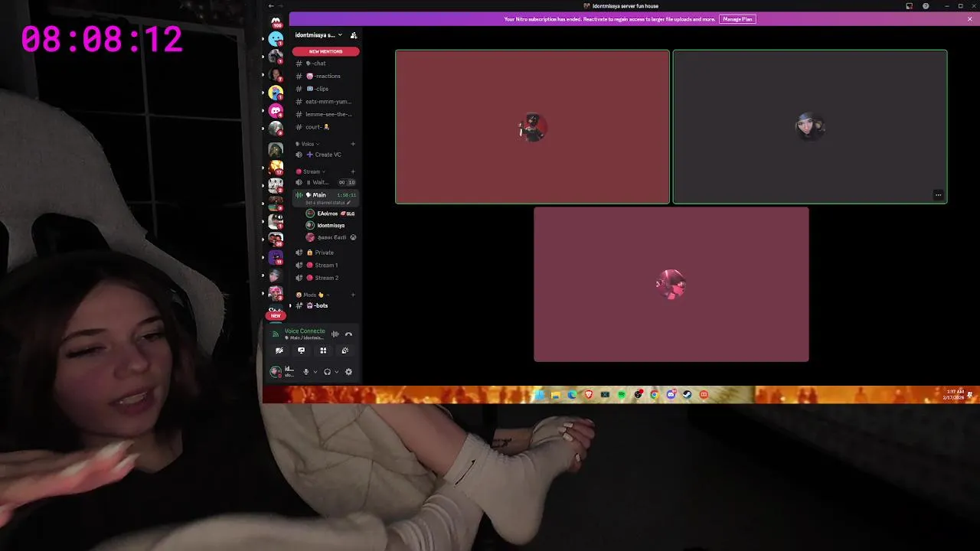Select the -bots channel
Image resolution: width=980 pixels, height=551 pixels.
click(x=325, y=305)
